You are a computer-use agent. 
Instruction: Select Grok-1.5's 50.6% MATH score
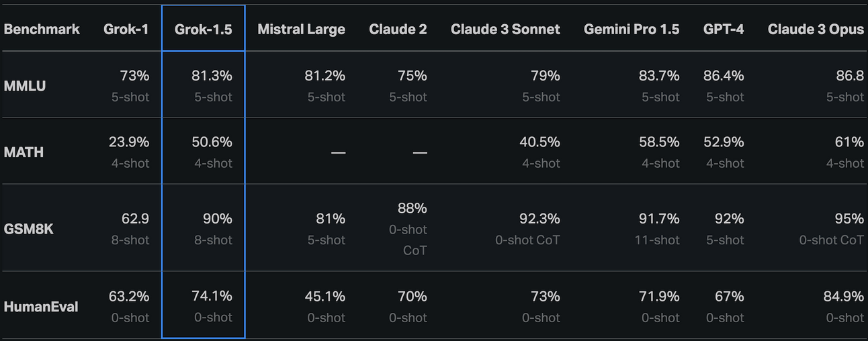point(212,142)
